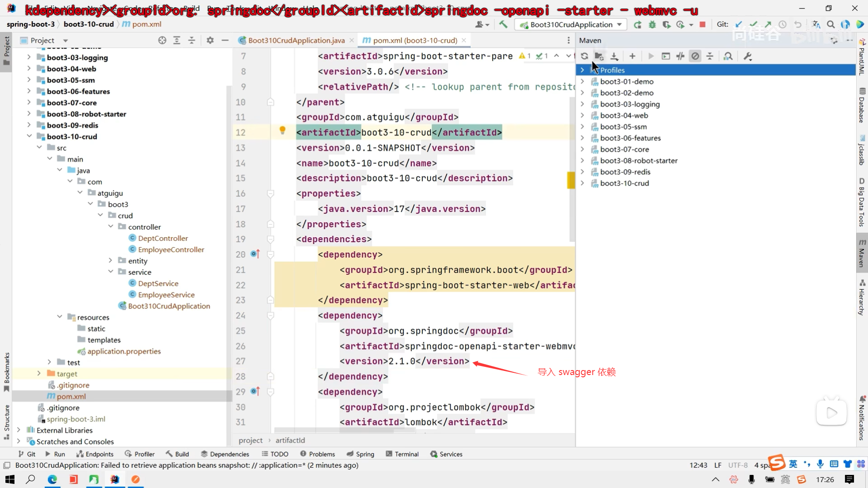868x488 pixels.
Task: Click the build hammer icon
Action: [x=503, y=25]
